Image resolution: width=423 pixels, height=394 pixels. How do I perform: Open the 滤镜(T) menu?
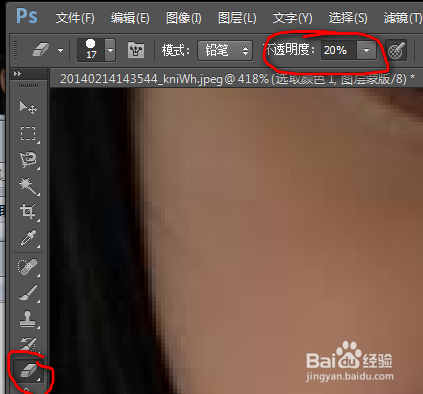tap(403, 18)
